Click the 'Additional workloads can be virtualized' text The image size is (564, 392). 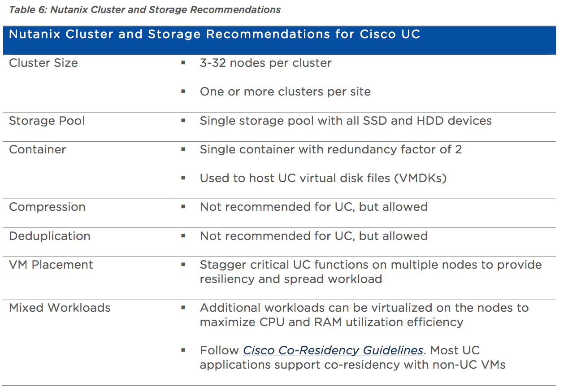[364, 315]
